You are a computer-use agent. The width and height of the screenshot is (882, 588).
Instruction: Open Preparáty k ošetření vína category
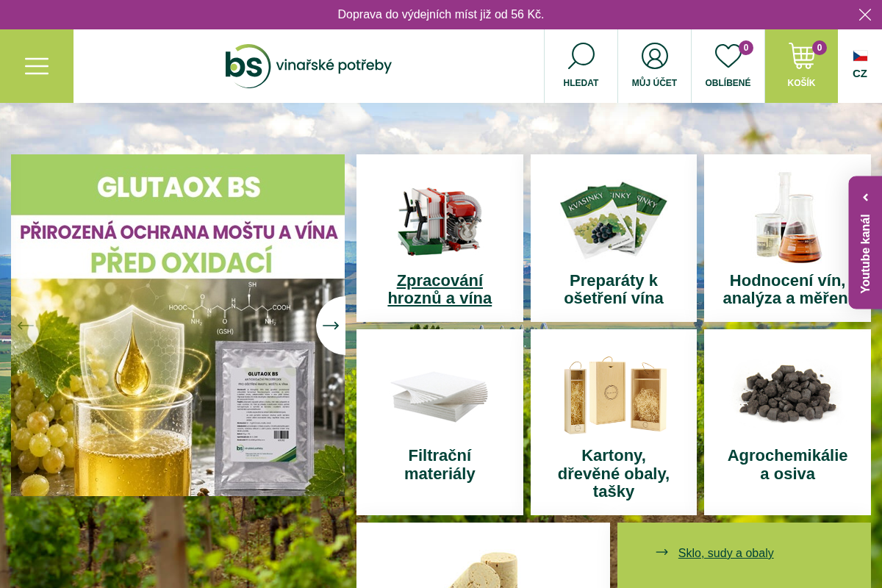(x=614, y=238)
